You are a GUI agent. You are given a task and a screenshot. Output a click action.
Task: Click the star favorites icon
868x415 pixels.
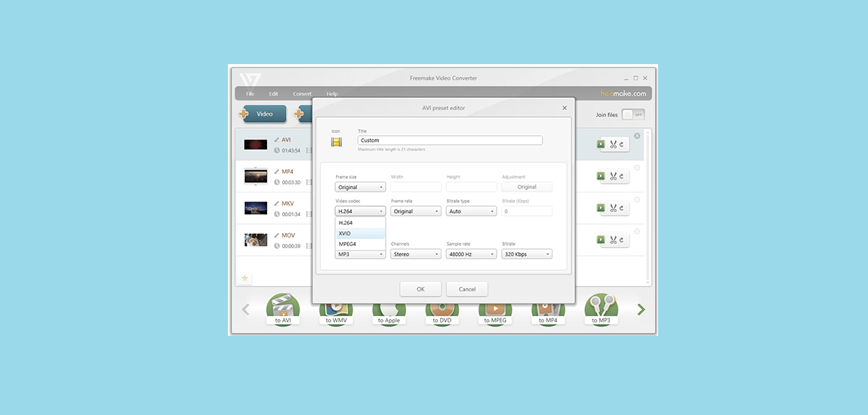pos(244,278)
